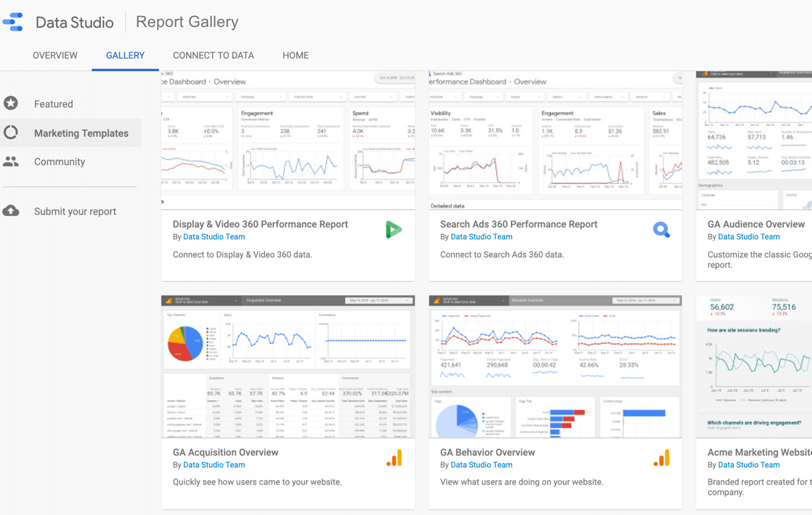
Task: Click Submit your report
Action: click(x=75, y=211)
